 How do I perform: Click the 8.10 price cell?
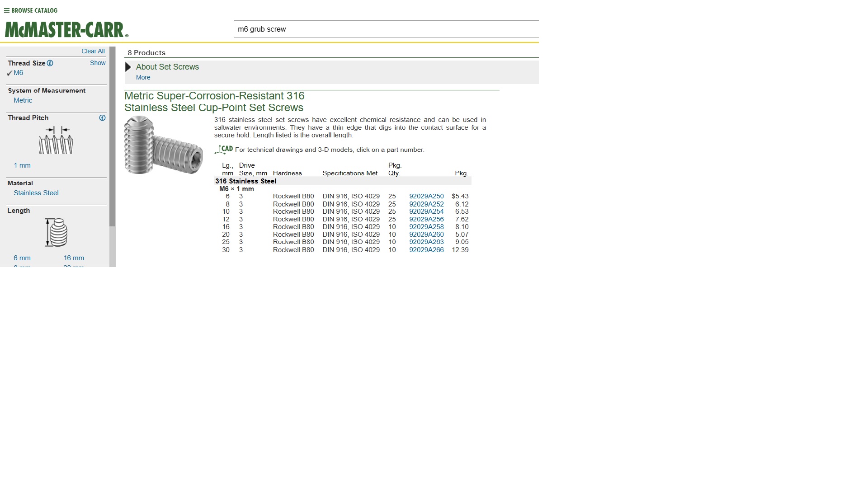pos(462,227)
